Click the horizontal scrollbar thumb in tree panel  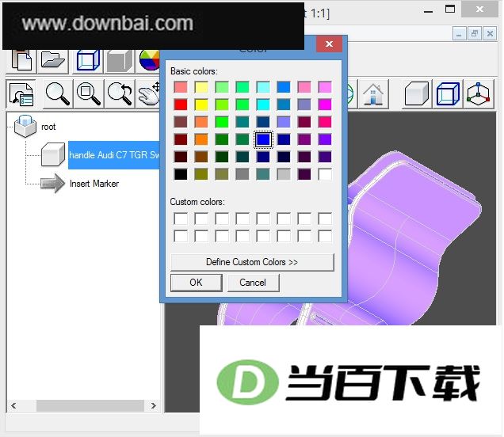point(90,405)
